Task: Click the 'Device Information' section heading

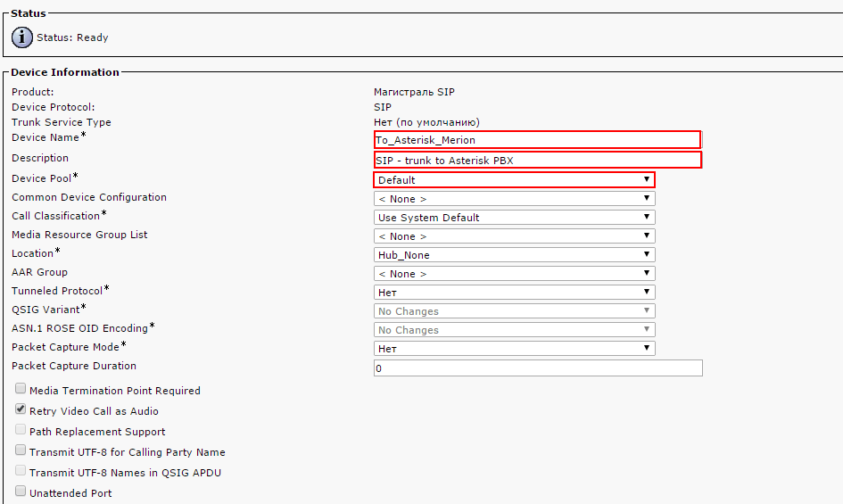Action: (x=65, y=72)
